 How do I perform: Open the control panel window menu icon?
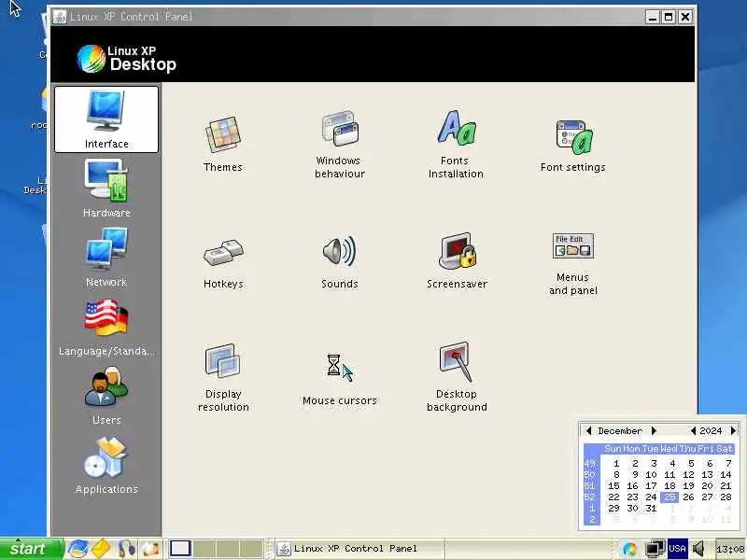coord(60,17)
